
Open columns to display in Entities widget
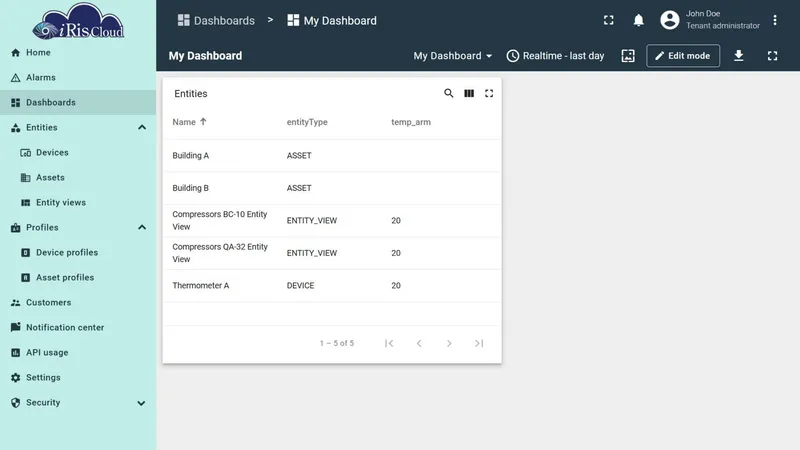coord(469,93)
